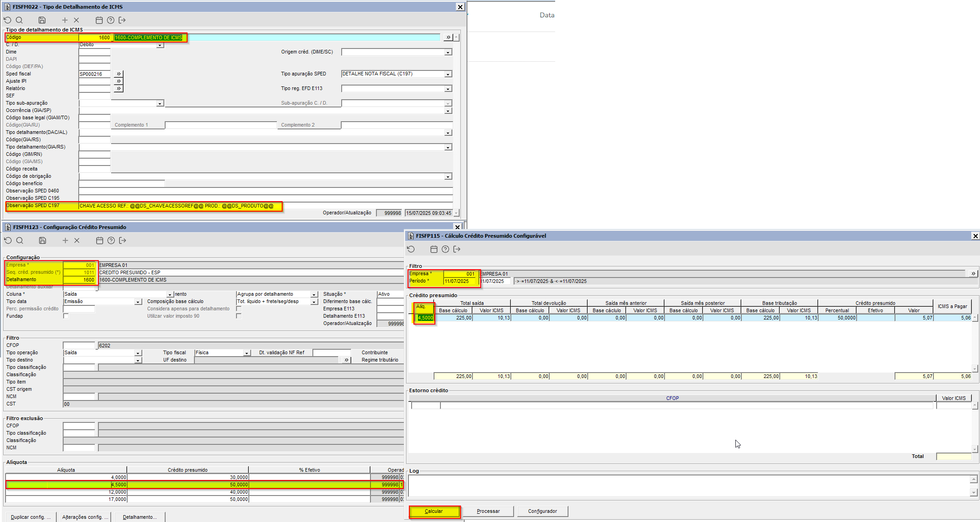This screenshot has width=980, height=522.
Task: Click the calendar icon in FISFM123 toolbar
Action: [100, 240]
